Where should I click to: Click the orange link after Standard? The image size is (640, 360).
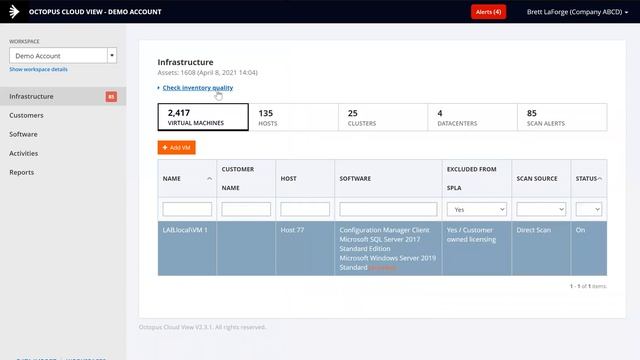[x=382, y=268]
